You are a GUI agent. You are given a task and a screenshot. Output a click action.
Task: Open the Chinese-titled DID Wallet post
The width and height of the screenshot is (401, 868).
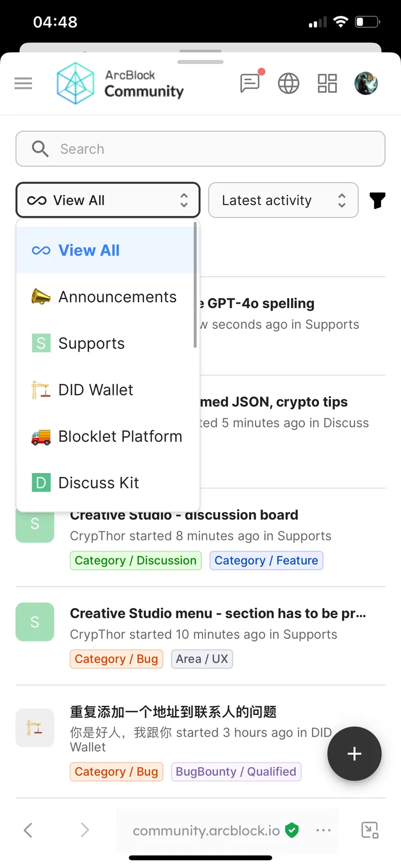[173, 712]
